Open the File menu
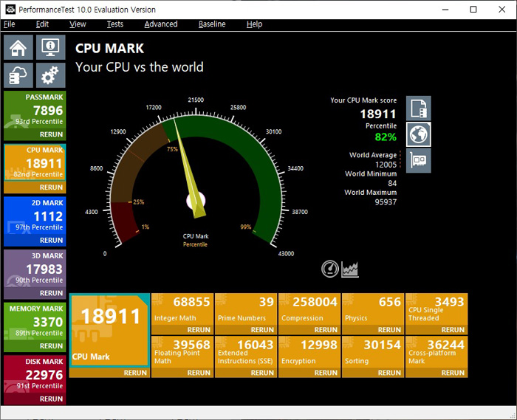Screen dimensions: 517x420 coord(9,24)
